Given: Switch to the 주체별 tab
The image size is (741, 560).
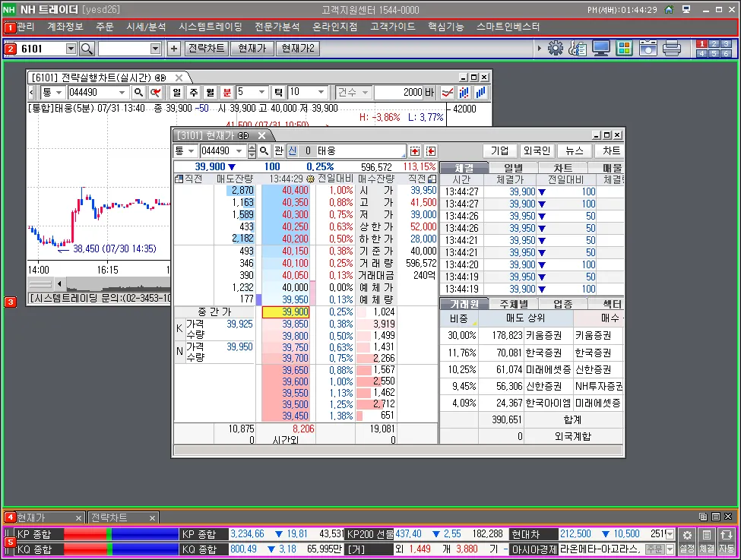Looking at the screenshot, I should [514, 304].
